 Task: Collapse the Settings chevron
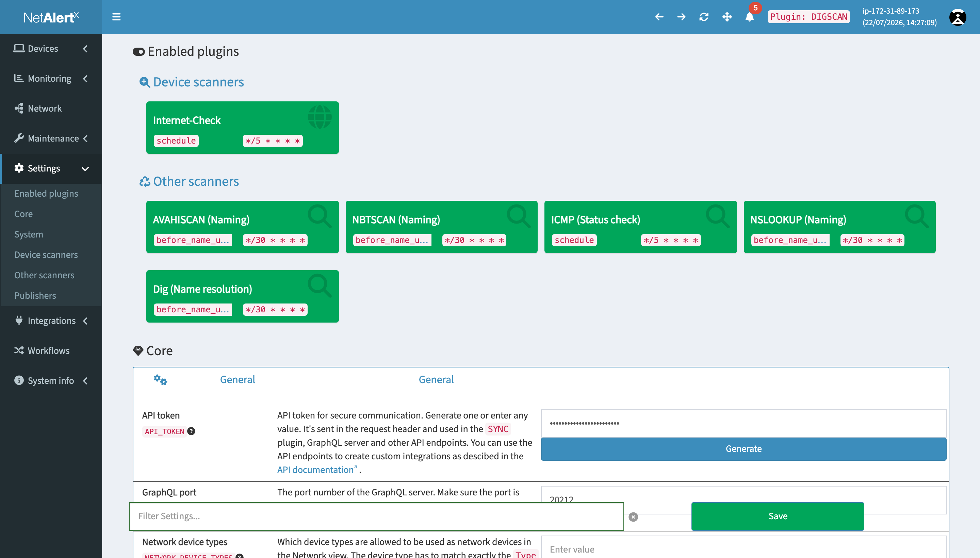click(x=85, y=169)
